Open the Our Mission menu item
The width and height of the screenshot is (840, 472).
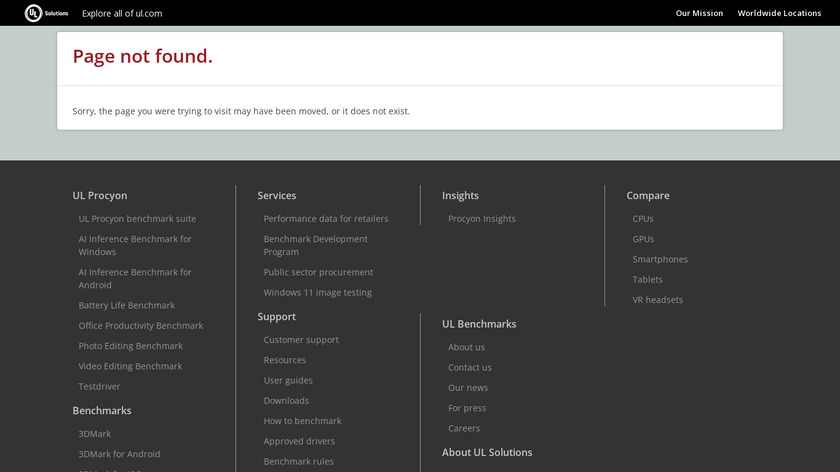[x=699, y=13]
